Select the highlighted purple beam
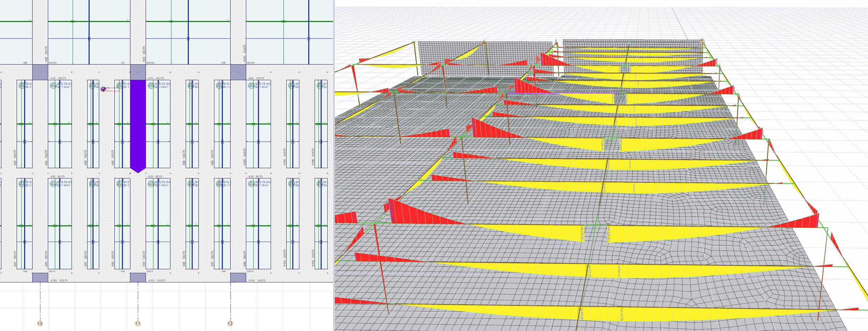This screenshot has height=331, width=868. point(138,124)
